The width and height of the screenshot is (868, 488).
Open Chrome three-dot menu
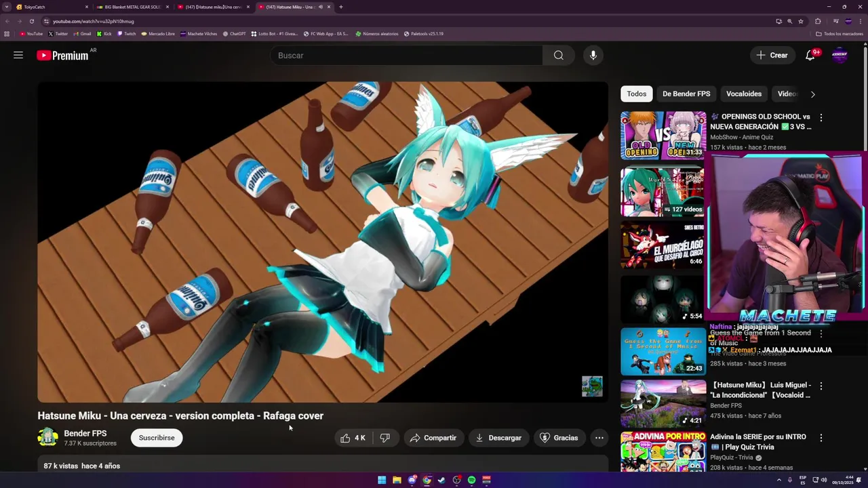(861, 21)
